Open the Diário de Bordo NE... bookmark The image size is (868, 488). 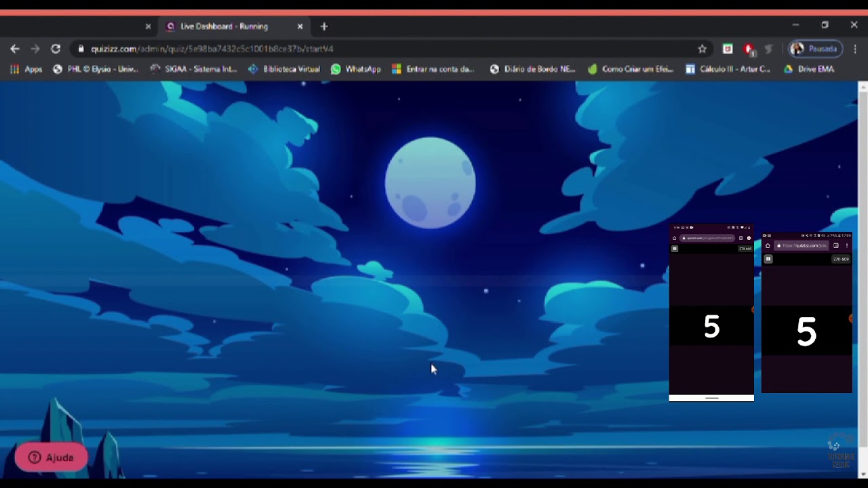tap(532, 69)
